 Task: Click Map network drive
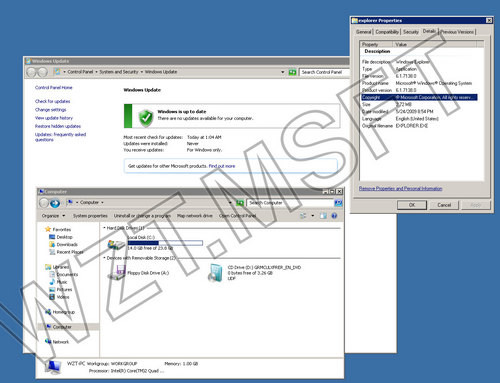tap(195, 216)
